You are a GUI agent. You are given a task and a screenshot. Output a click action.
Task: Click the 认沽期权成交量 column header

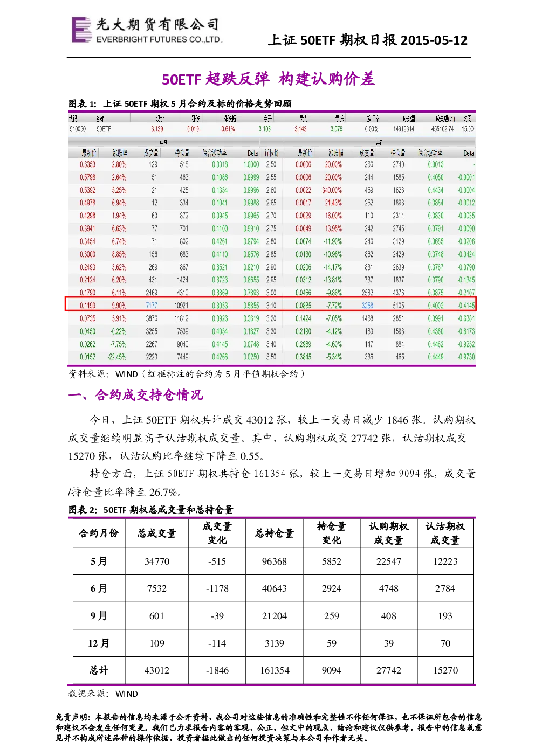coord(445,533)
